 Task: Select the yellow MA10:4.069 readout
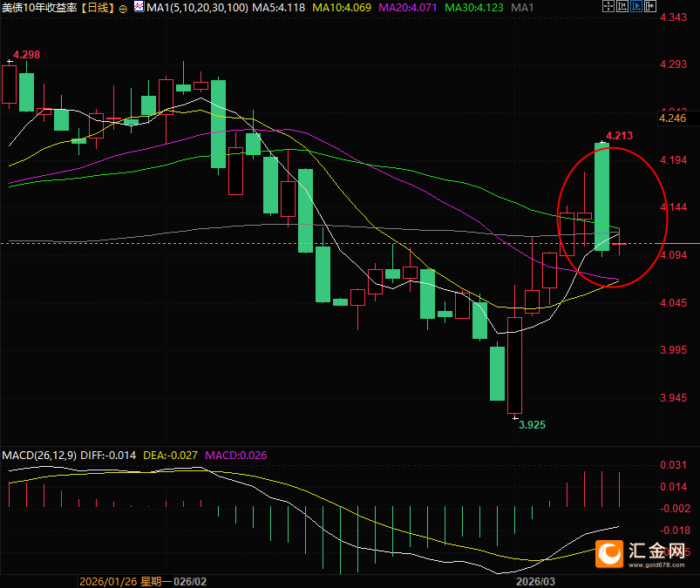click(342, 8)
